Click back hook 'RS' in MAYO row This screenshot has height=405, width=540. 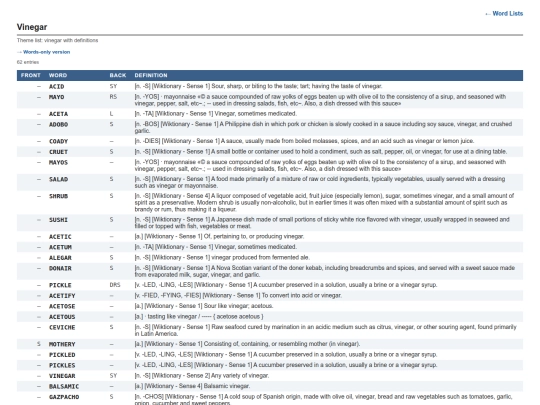(x=113, y=97)
